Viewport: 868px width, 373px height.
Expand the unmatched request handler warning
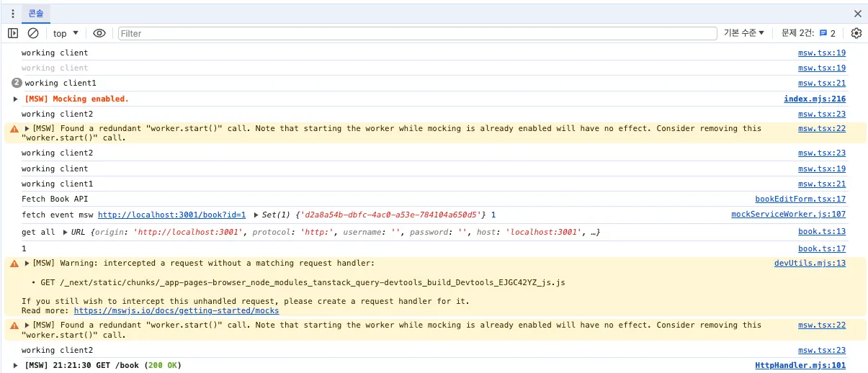27,263
